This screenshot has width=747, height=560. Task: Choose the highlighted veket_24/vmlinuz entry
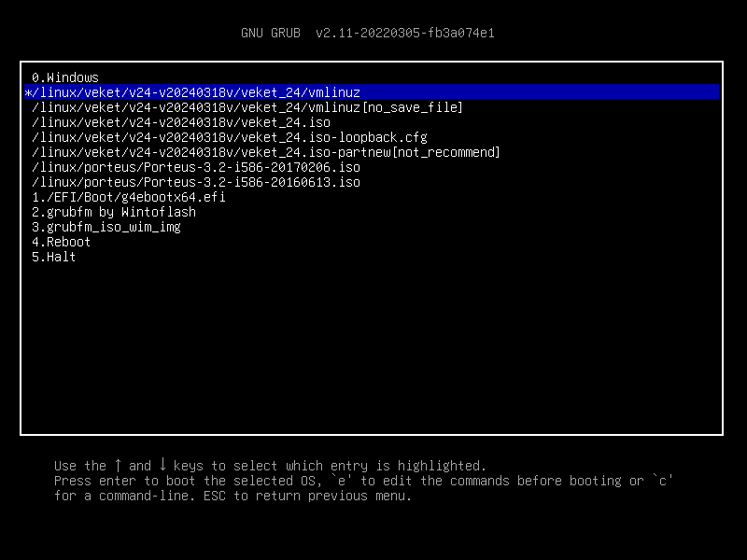tap(372, 91)
